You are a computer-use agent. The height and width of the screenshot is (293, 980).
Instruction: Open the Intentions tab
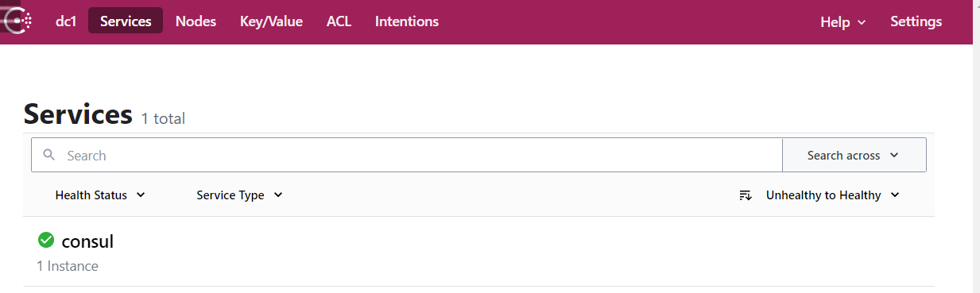[407, 21]
